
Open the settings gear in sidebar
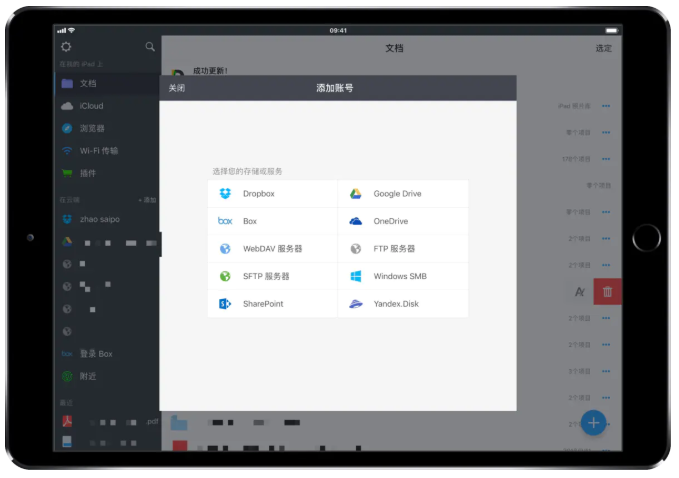click(66, 47)
